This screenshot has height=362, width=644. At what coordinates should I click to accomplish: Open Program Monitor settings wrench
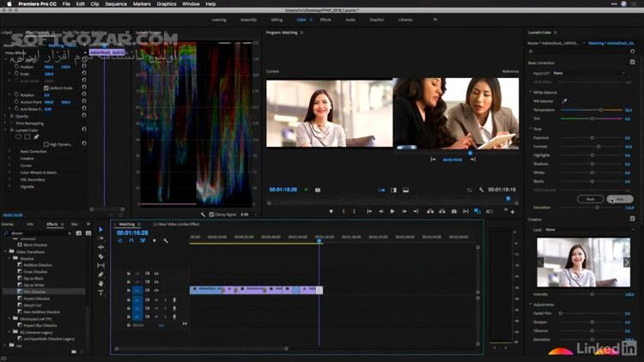[x=481, y=190]
